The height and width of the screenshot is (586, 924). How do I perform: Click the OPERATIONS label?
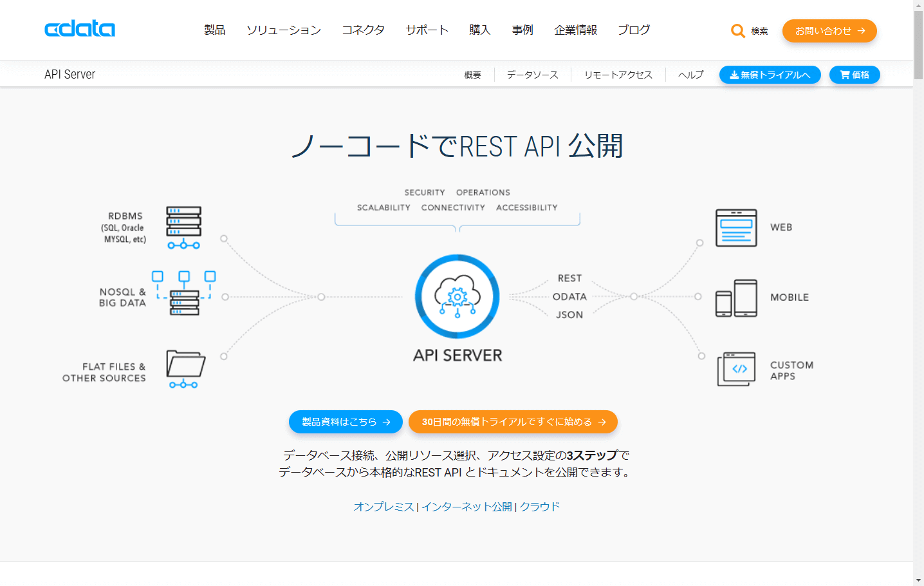[483, 193]
